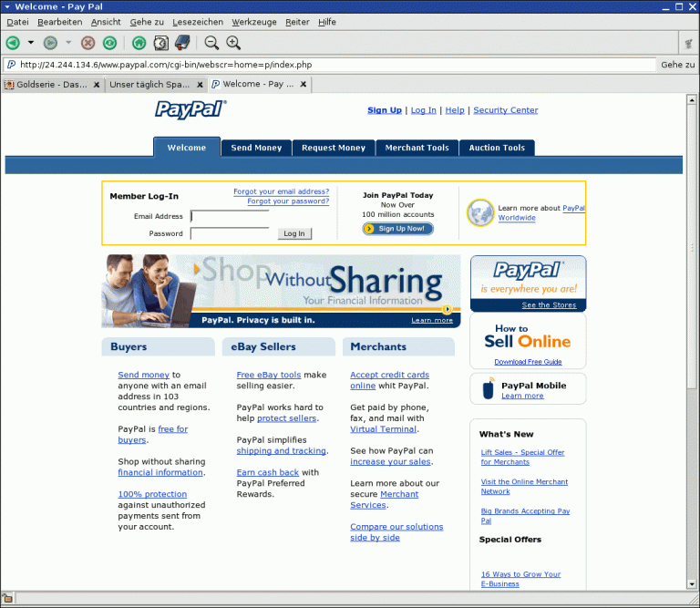Screen dimensions: 700x608
Task: Select the Merchant Tools page tab
Action: (417, 148)
